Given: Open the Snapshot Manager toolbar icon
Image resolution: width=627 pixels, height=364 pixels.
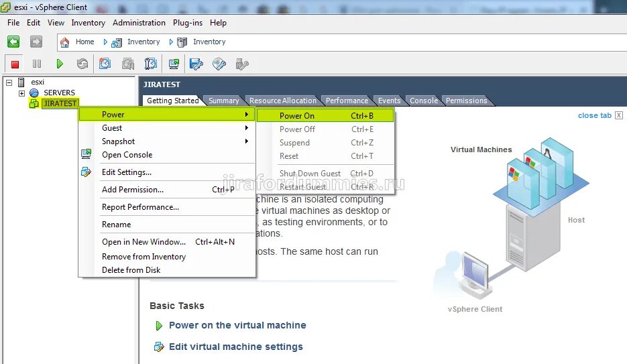Looking at the screenshot, I should pyautogui.click(x=151, y=64).
